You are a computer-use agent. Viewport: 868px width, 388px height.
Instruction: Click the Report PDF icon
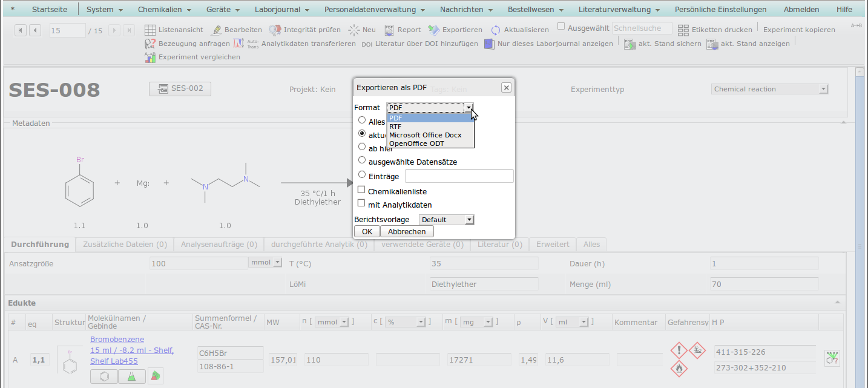click(x=390, y=30)
